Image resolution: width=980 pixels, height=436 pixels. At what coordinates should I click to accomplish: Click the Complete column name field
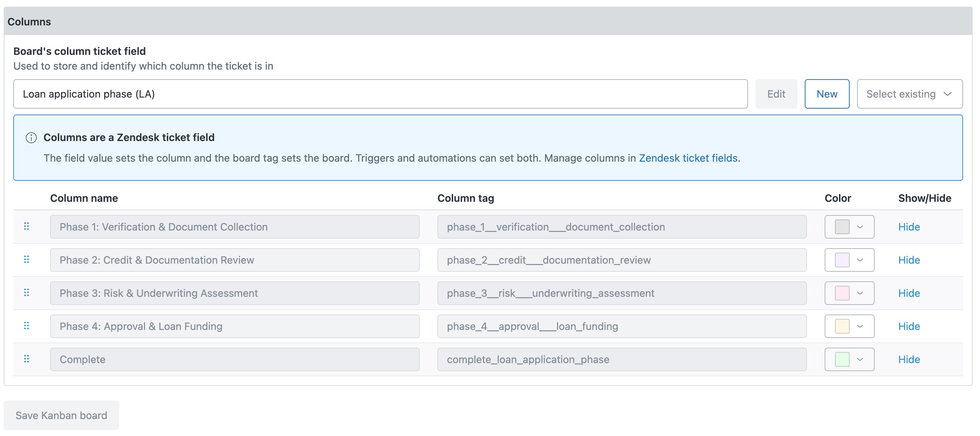pos(235,359)
